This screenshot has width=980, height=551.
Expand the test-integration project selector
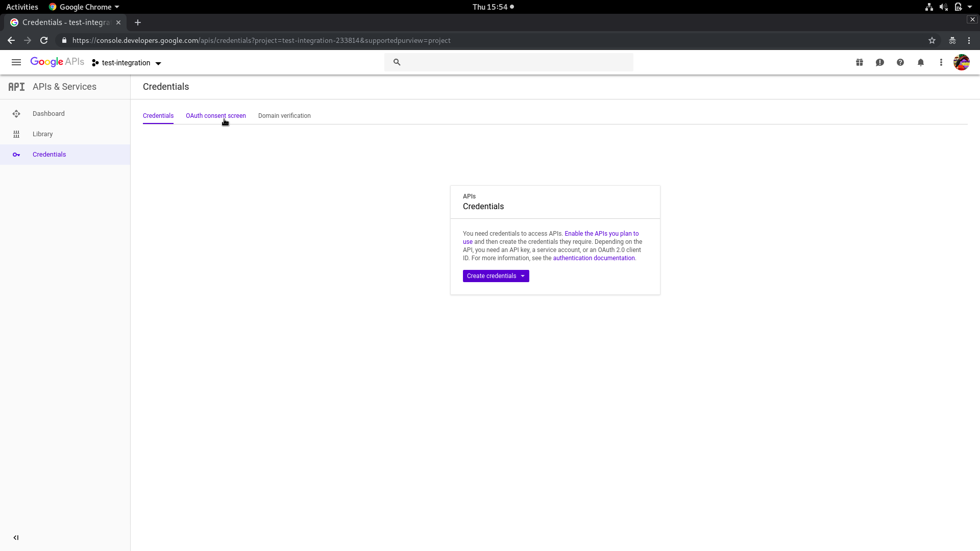pyautogui.click(x=127, y=63)
